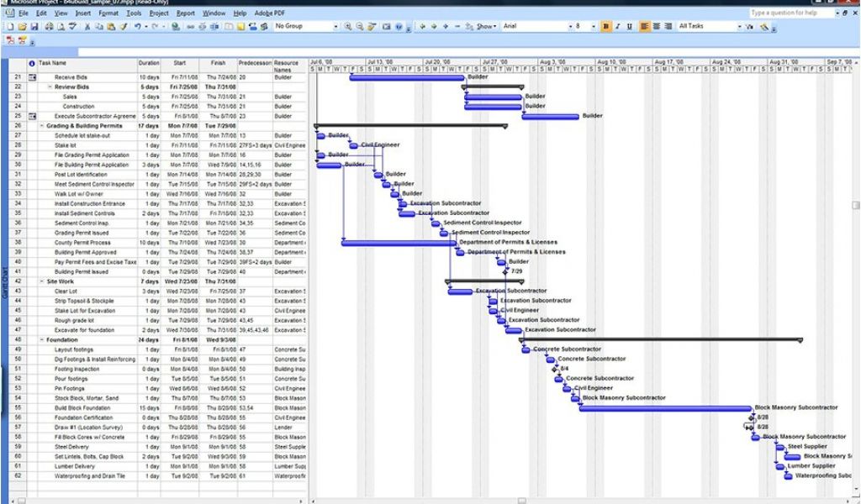Click the Go To Selected Task icon
Viewport: 861px width, 504px height.
(372, 26)
